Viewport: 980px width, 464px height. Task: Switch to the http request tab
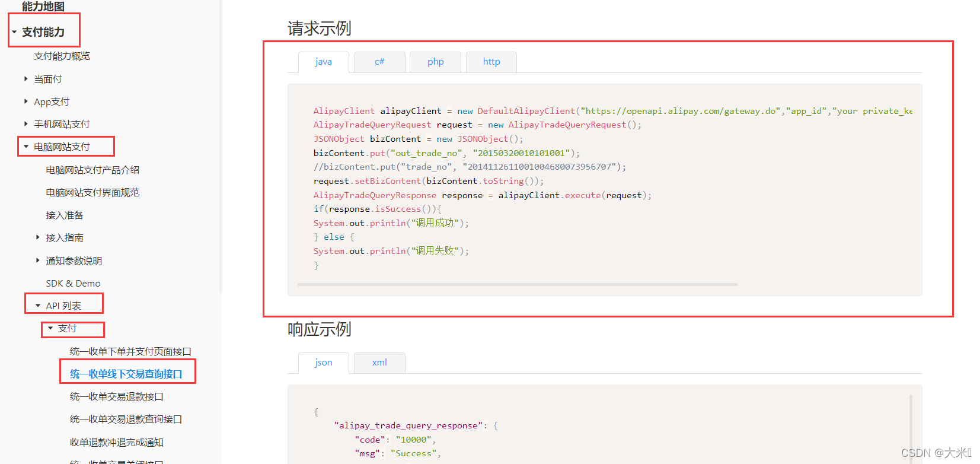[491, 62]
